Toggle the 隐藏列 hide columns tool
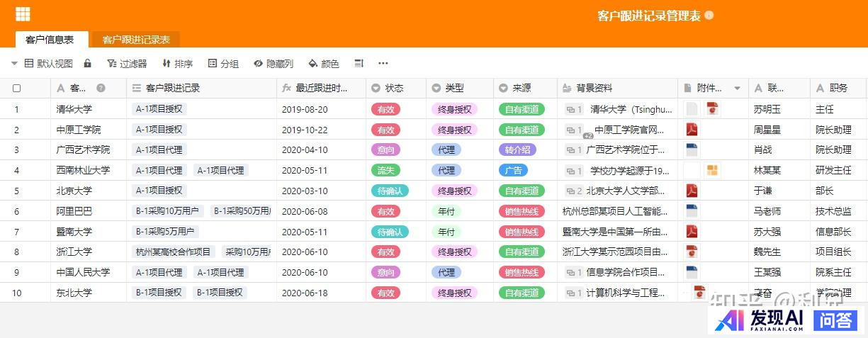Image resolution: width=868 pixels, height=338 pixels. (x=274, y=63)
